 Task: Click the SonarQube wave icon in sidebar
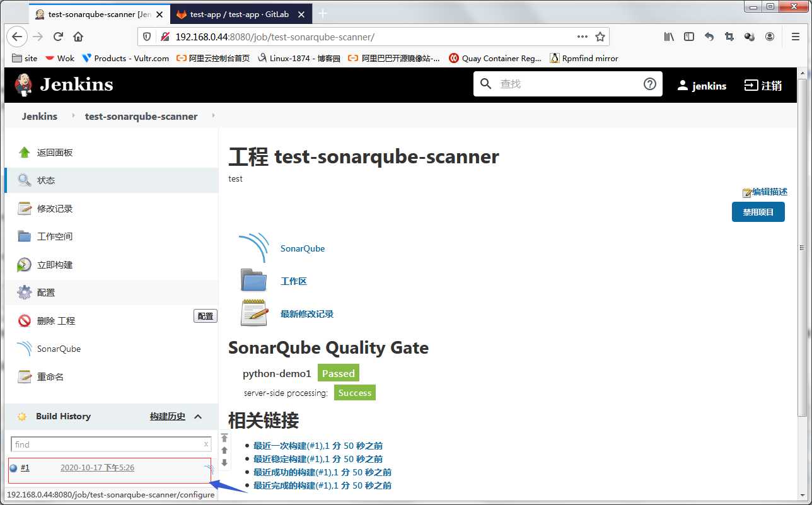point(24,349)
